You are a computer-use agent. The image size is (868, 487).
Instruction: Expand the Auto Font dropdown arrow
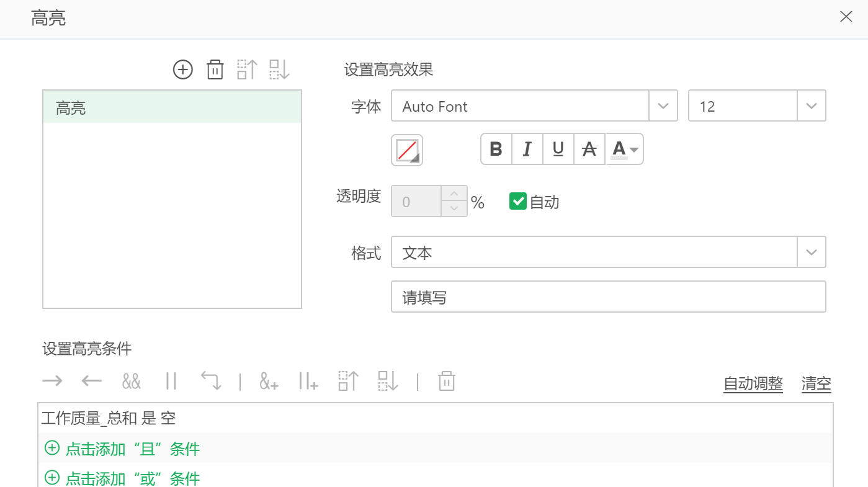point(663,106)
